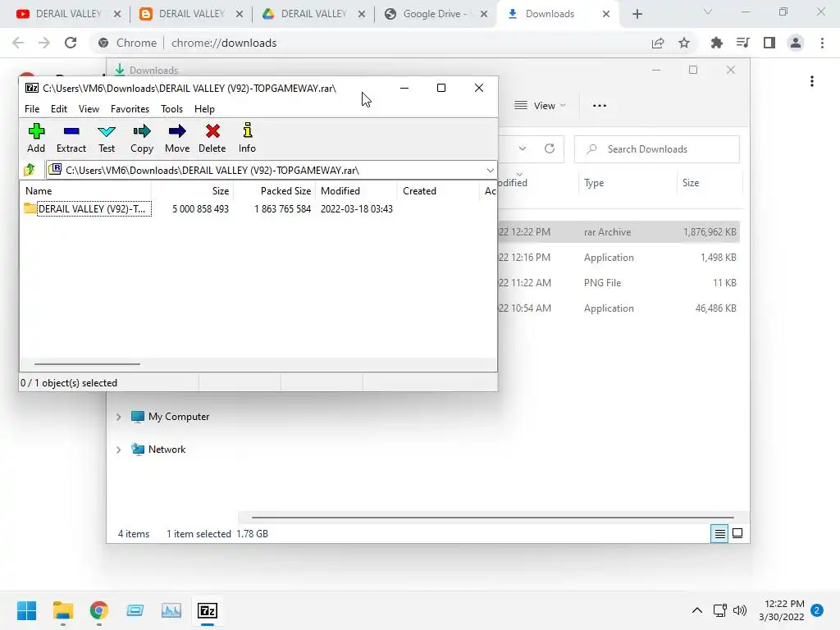Click the Search Downloads field
This screenshot has height=630, width=840.
[657, 149]
